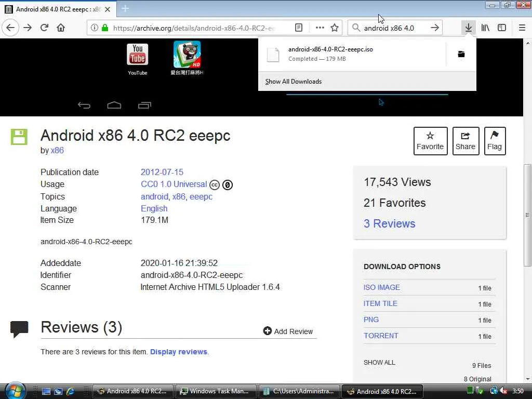Click Show Desktop quick launch icon
This screenshot has width=532, height=399.
[x=46, y=391]
